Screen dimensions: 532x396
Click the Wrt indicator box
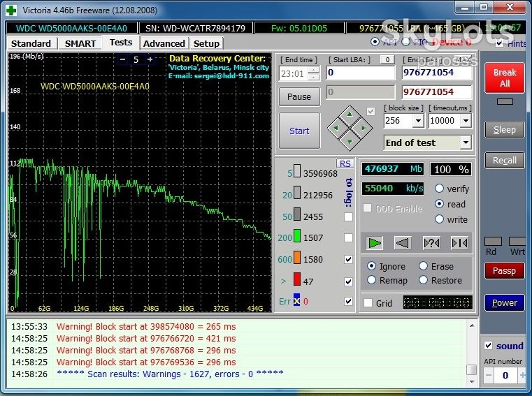click(518, 241)
